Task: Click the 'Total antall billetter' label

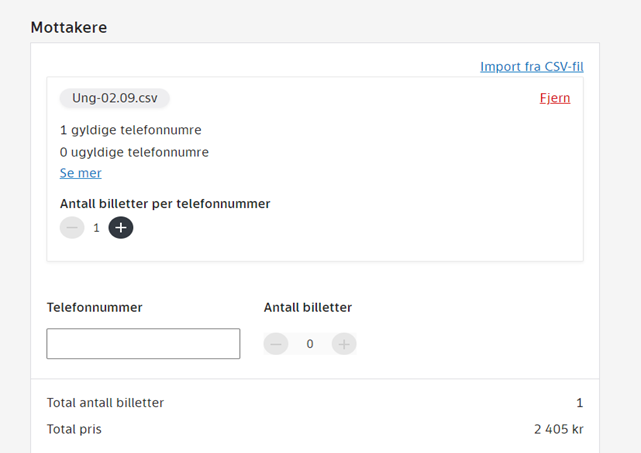Action: tap(105, 403)
